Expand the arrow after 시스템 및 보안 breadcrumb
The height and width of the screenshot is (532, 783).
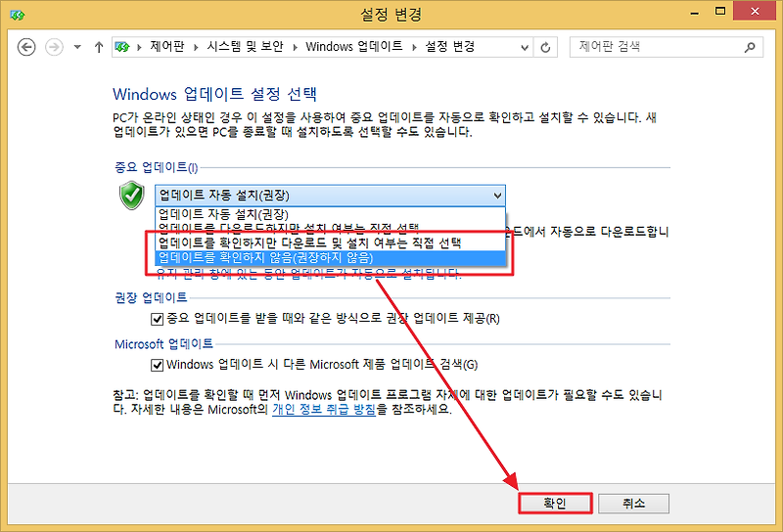[295, 47]
